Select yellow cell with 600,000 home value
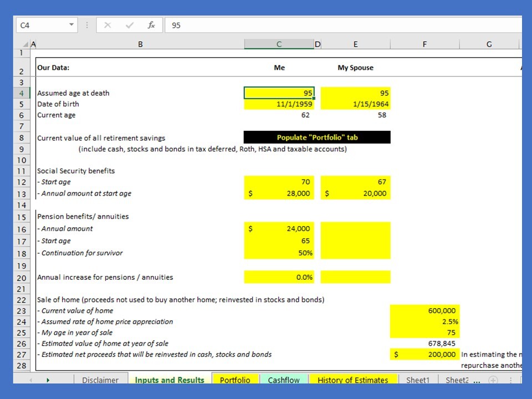 [x=425, y=310]
